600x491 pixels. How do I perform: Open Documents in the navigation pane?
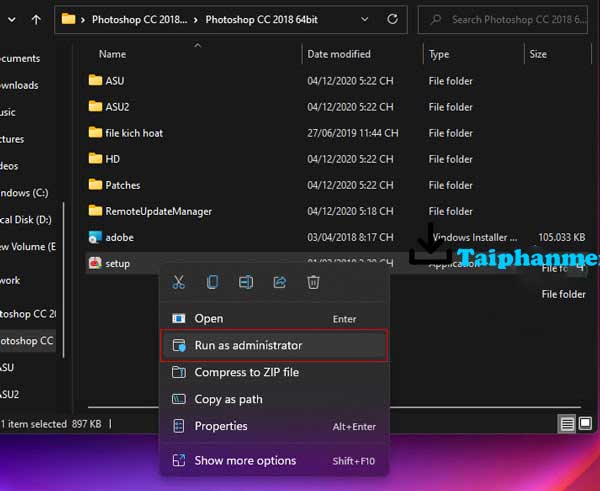point(20,58)
